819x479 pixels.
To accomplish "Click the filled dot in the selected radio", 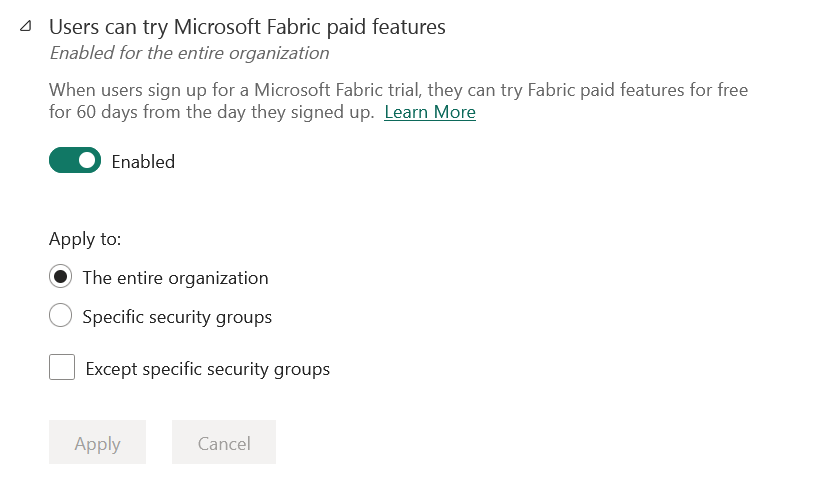I will (60, 277).
